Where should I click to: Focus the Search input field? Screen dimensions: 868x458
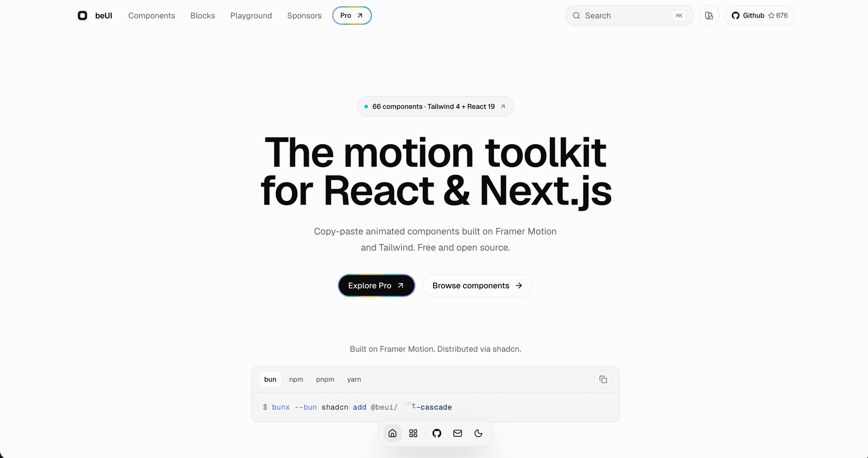pyautogui.click(x=629, y=15)
